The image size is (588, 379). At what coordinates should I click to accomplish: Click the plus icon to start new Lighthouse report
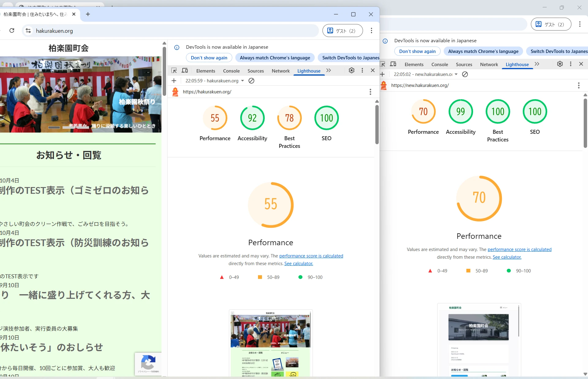(174, 81)
